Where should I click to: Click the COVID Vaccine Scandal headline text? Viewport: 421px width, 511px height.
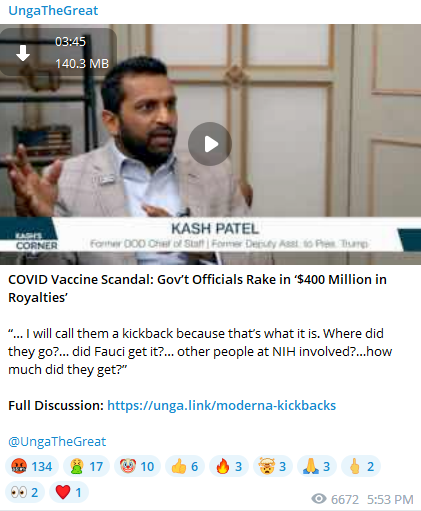point(197,288)
